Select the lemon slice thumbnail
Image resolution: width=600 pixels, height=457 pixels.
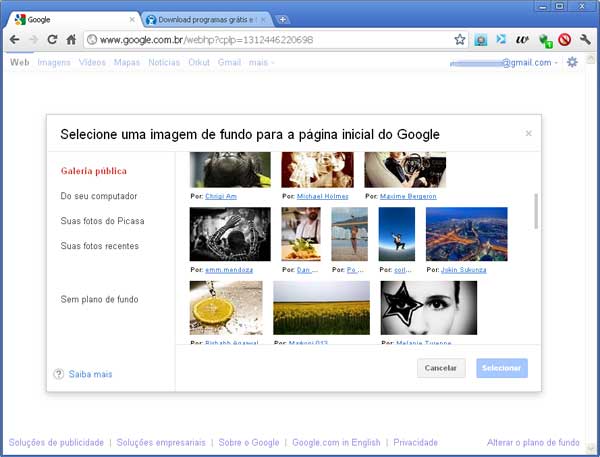(x=226, y=307)
